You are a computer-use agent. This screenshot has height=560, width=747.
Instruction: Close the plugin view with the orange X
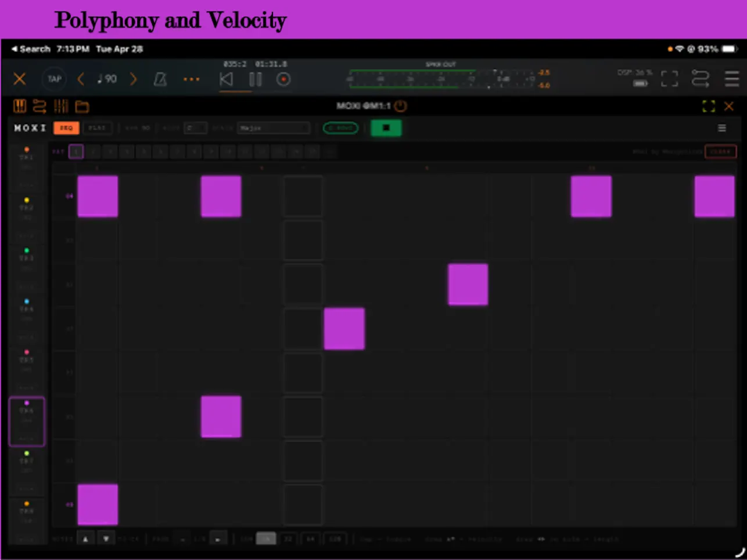pyautogui.click(x=20, y=79)
